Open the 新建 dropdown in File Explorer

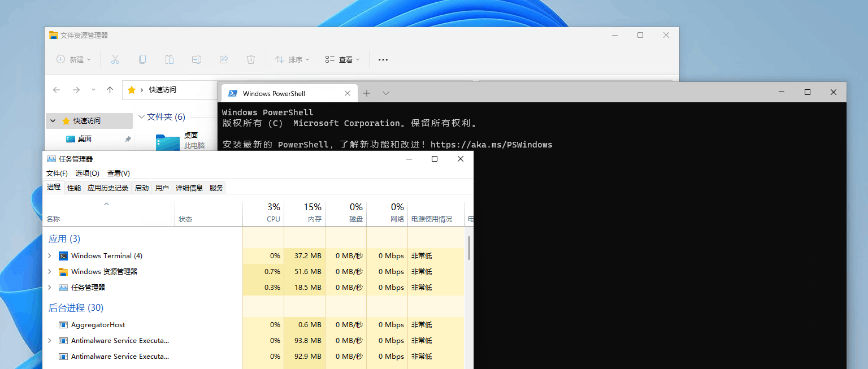pyautogui.click(x=73, y=59)
